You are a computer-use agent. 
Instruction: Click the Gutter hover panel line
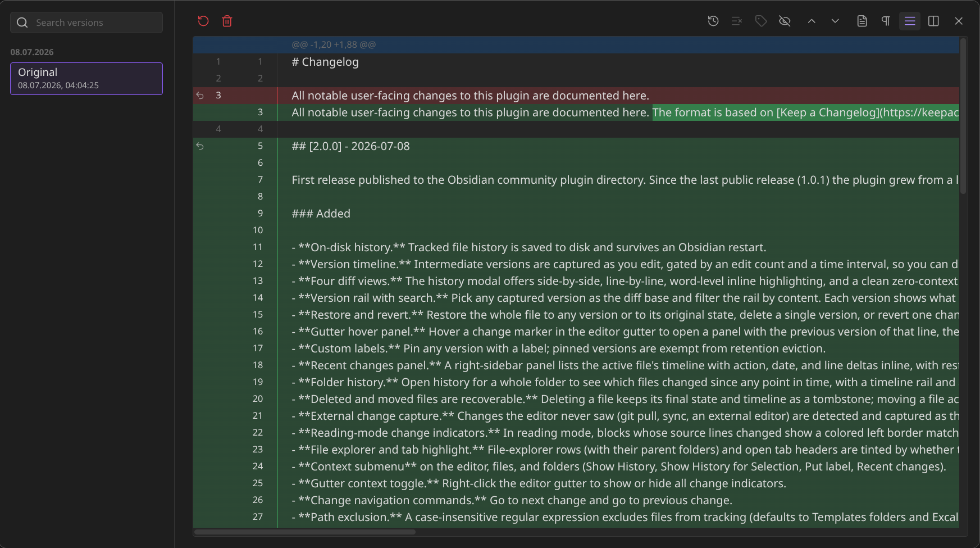point(625,332)
